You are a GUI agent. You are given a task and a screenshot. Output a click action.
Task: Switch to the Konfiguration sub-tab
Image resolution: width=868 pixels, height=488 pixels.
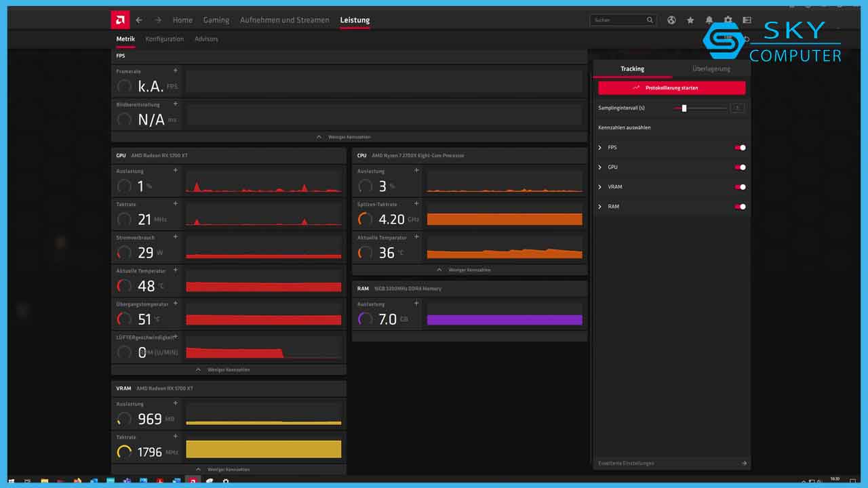[x=165, y=39]
